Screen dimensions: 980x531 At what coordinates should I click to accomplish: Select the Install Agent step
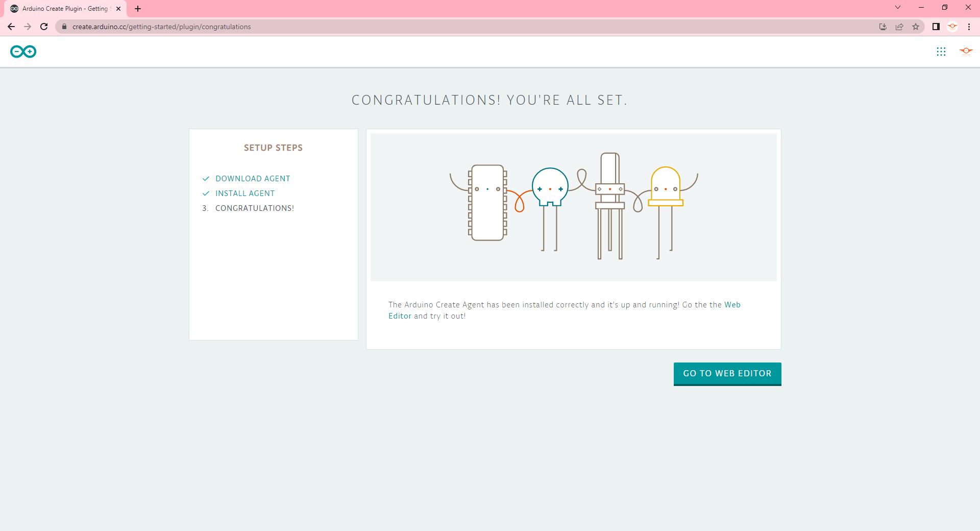coord(245,194)
